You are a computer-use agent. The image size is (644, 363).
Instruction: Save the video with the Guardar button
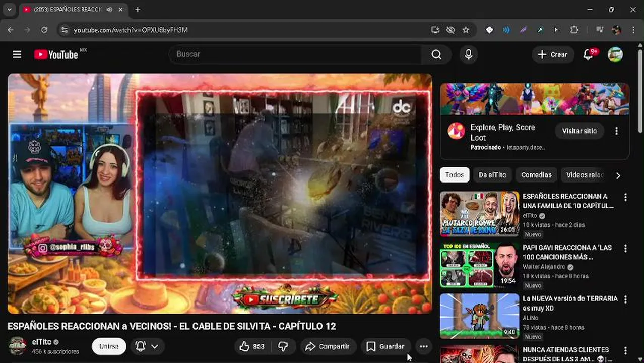click(385, 346)
